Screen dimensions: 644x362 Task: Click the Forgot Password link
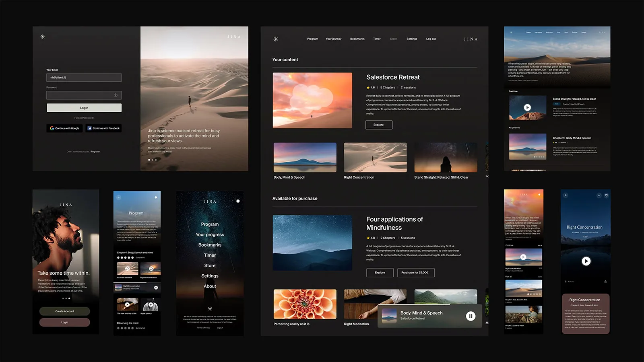click(x=84, y=118)
